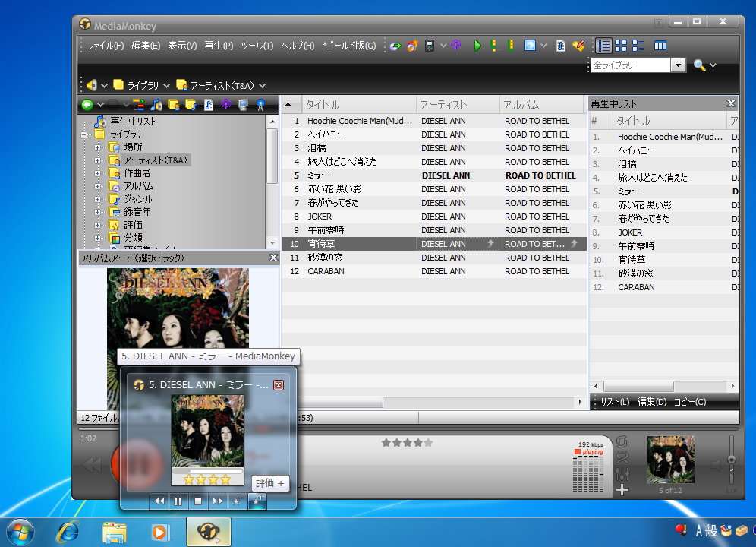
Task: Skip to next track in the taskbar preview
Action: click(217, 501)
